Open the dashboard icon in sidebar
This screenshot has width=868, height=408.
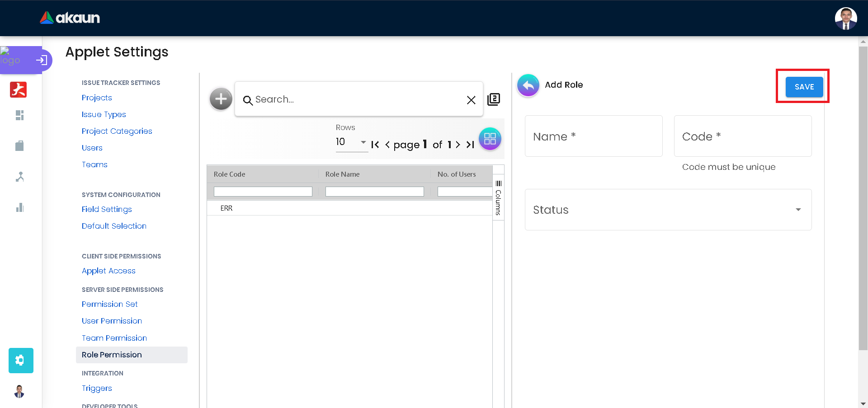tap(19, 115)
